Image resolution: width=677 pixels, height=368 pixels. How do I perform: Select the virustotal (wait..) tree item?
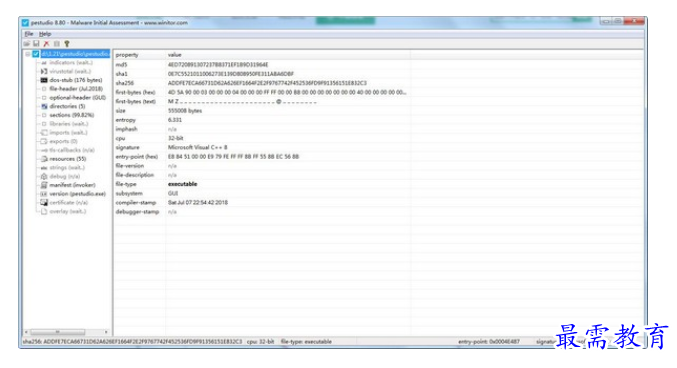[x=70, y=71]
